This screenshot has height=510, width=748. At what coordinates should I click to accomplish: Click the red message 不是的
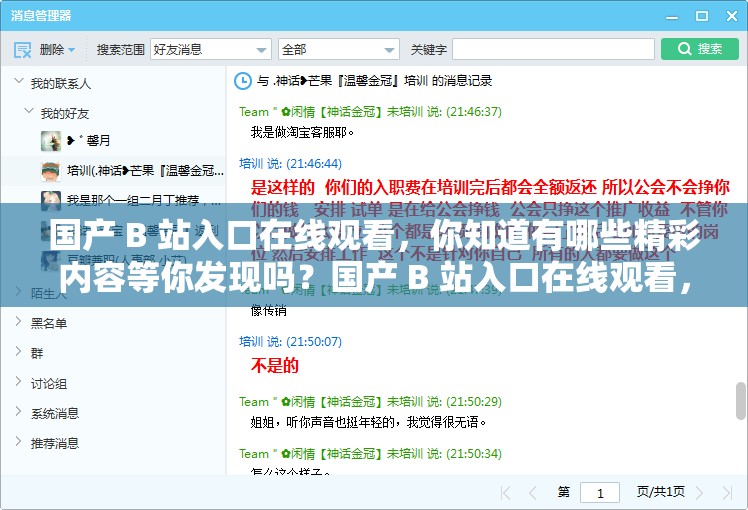[275, 365]
